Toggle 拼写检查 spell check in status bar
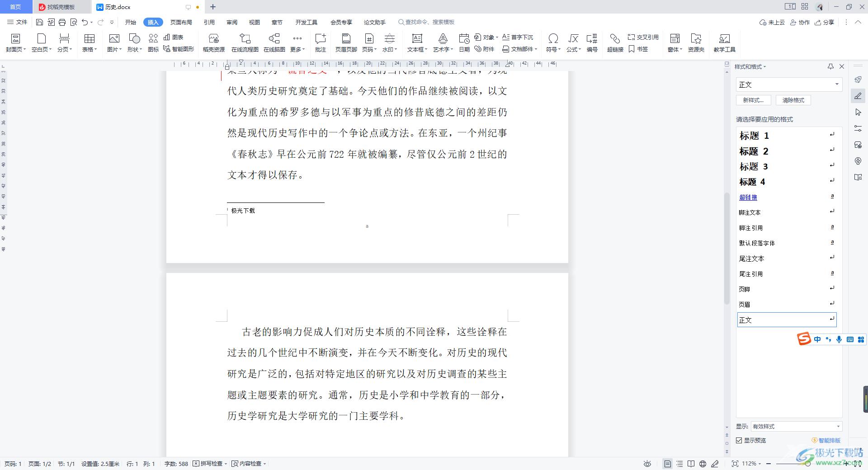868x470 pixels. click(x=210, y=464)
